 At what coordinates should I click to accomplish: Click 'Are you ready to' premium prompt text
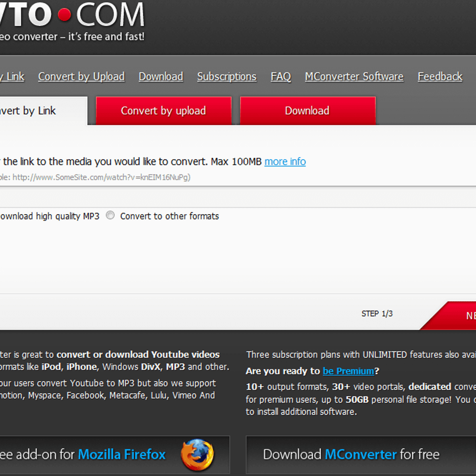[283, 371]
